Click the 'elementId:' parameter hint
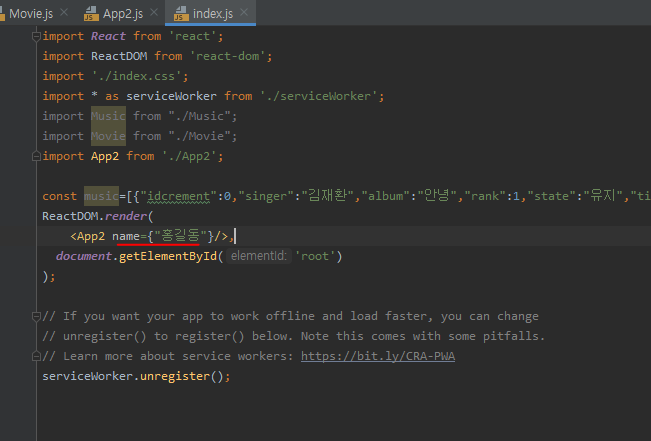Screen dimensions: 651x441 coord(259,256)
